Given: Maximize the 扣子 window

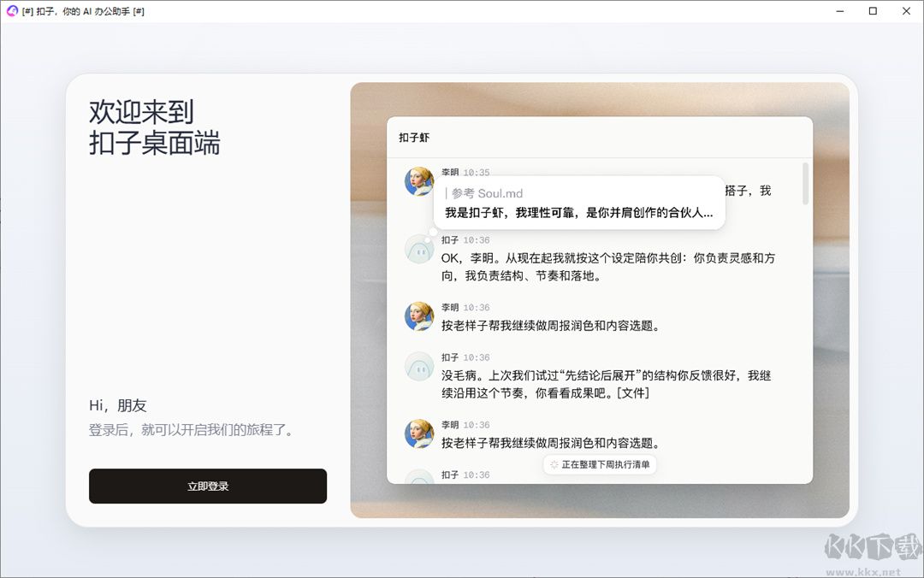Looking at the screenshot, I should (873, 10).
